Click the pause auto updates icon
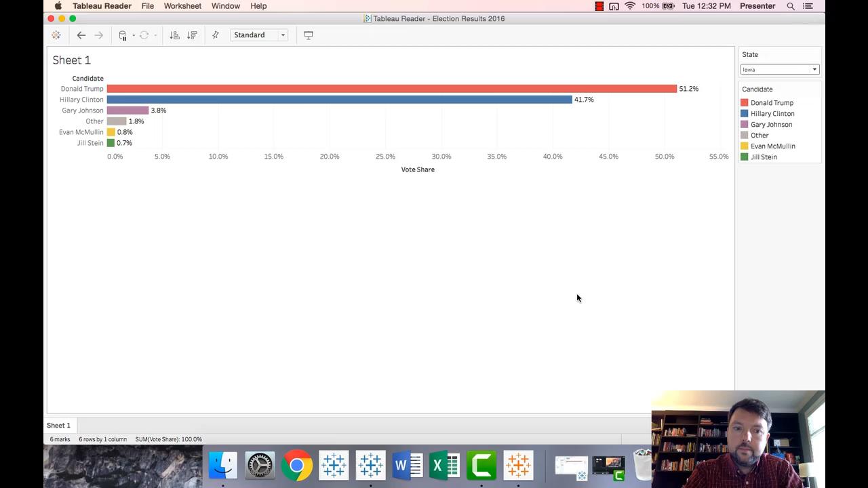Screen dimensions: 868x488 tap(123, 35)
